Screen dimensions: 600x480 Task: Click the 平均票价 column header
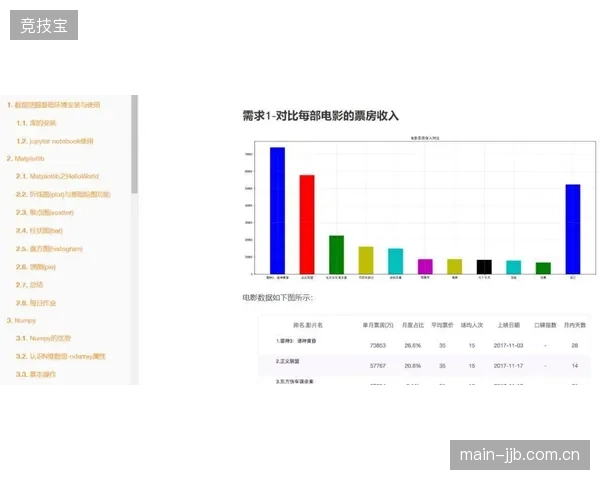(x=442, y=325)
